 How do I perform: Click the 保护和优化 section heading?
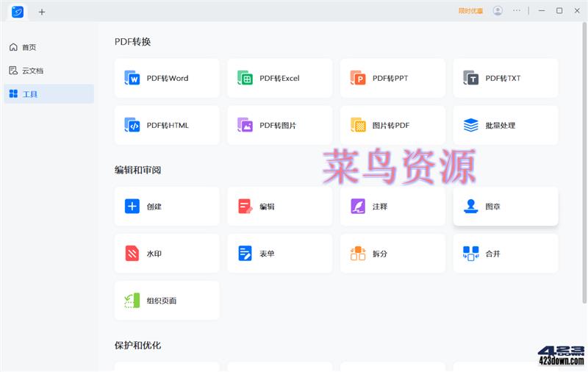pyautogui.click(x=137, y=345)
